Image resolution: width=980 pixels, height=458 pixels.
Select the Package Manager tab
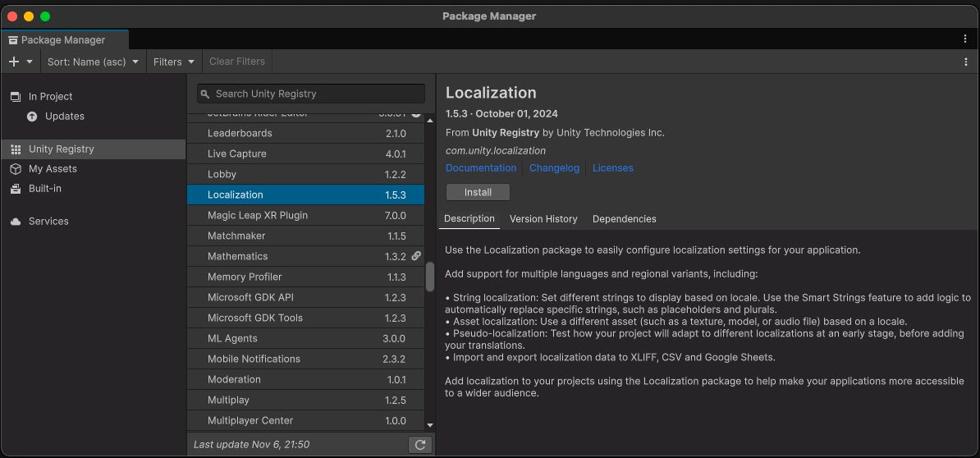pos(64,40)
